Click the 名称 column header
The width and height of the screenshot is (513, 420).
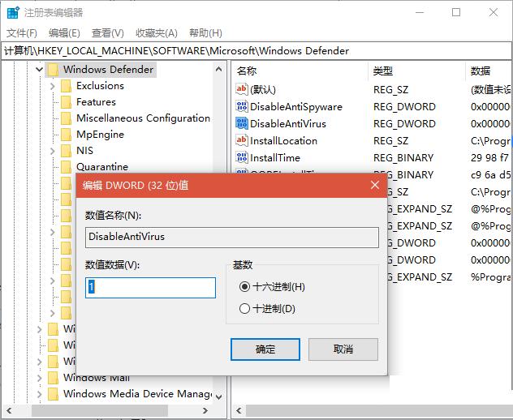click(247, 71)
